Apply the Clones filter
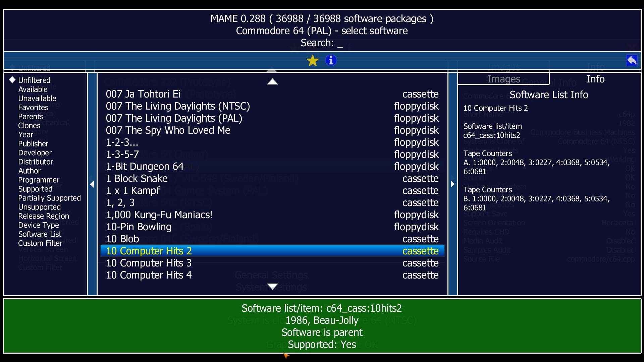Image resolution: width=644 pixels, height=362 pixels. click(x=29, y=125)
